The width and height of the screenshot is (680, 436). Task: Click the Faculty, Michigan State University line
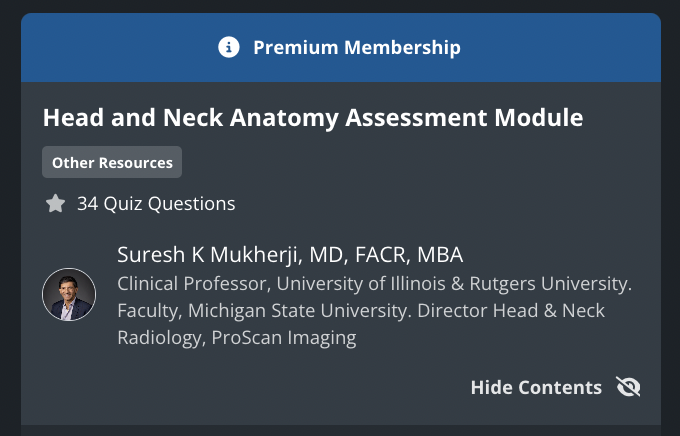tap(265, 311)
